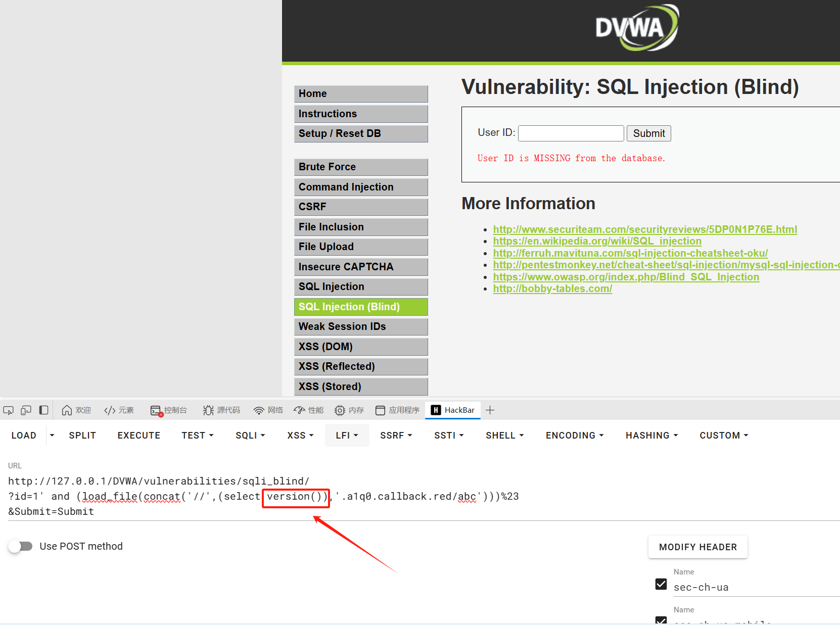This screenshot has width=840, height=625.
Task: Open the SQLI dropdown
Action: [x=250, y=436]
